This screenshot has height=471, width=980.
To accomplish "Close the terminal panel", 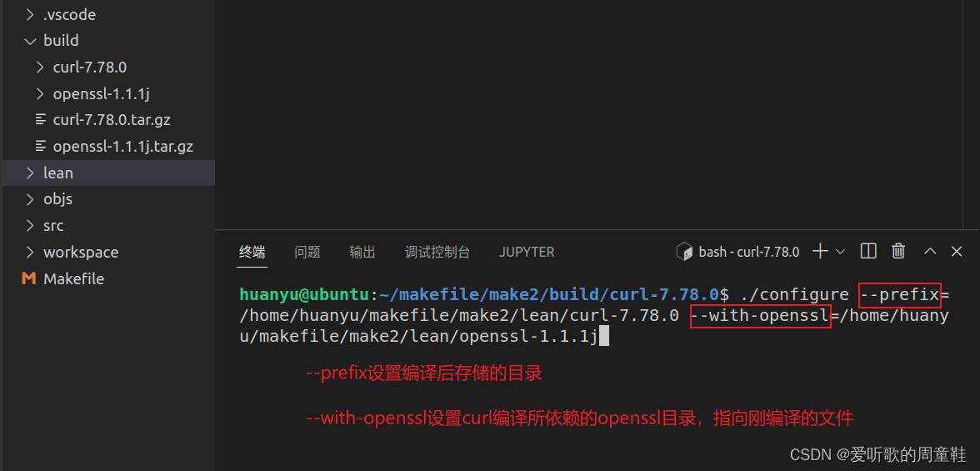I will coord(957,252).
